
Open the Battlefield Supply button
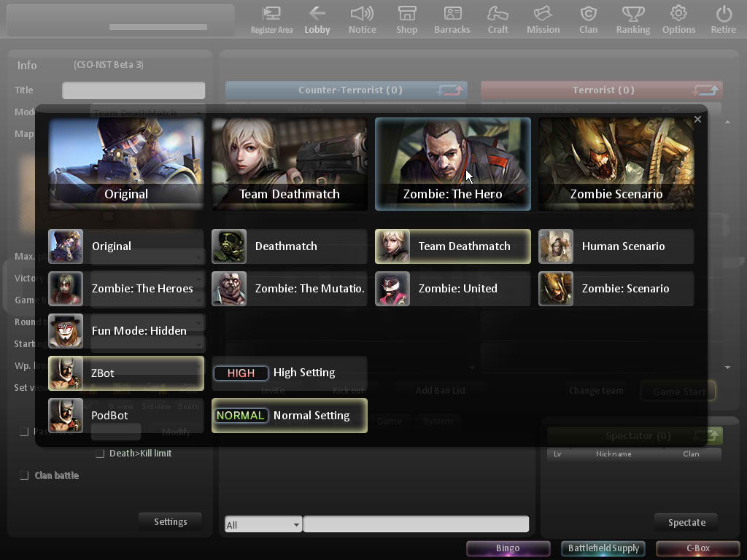click(x=603, y=548)
